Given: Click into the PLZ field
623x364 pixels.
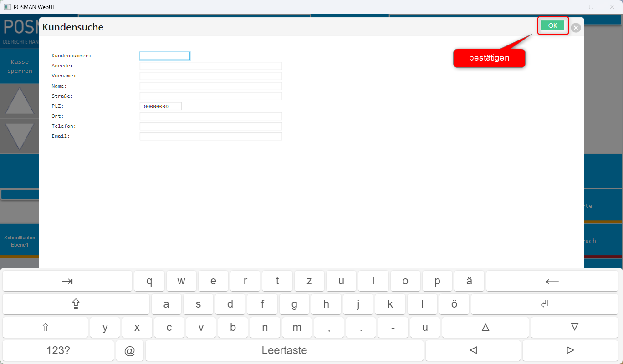Looking at the screenshot, I should pos(160,106).
